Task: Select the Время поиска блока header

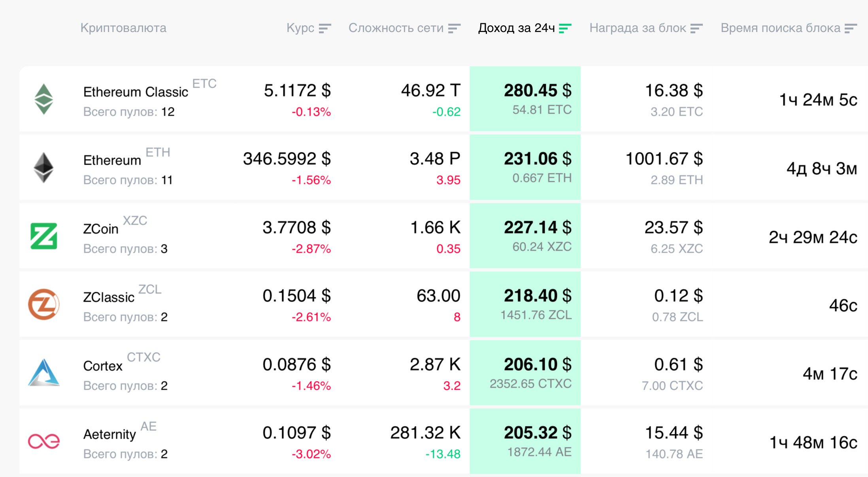Action: click(780, 28)
